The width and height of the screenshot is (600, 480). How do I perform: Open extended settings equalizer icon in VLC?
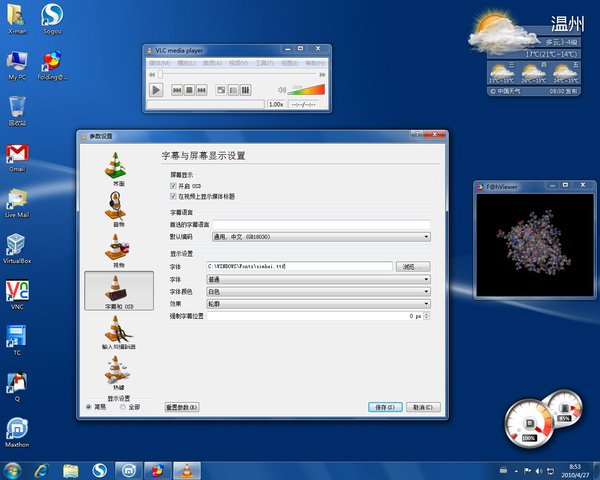pyautogui.click(x=245, y=90)
